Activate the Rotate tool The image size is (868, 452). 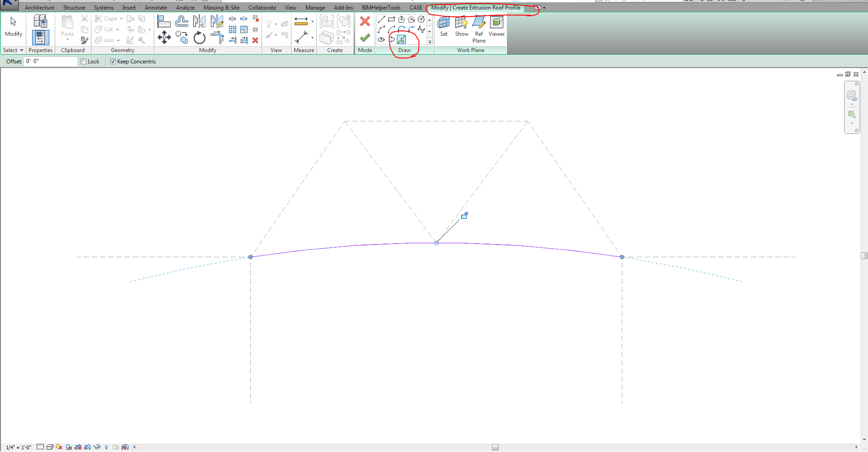[x=199, y=38]
